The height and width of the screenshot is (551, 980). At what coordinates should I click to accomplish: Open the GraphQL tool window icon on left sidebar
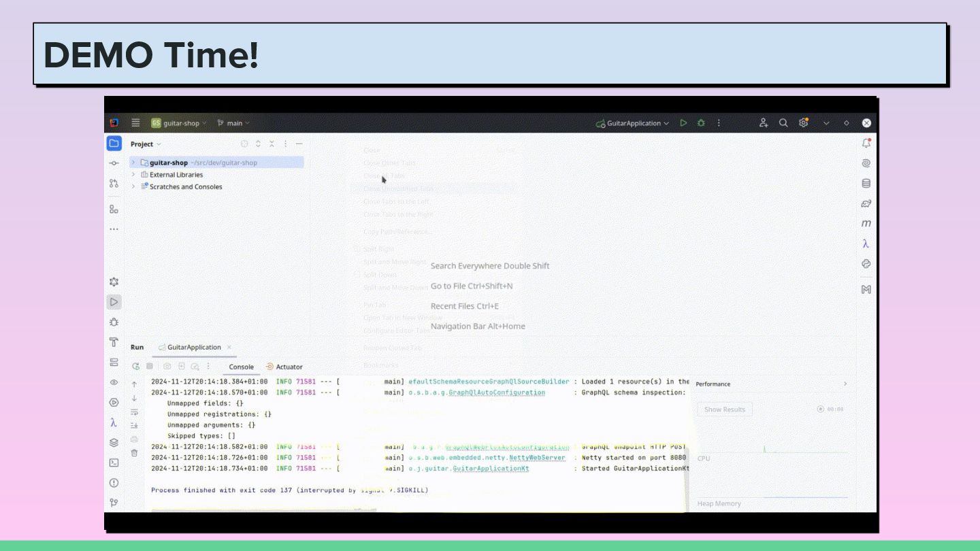pos(114,282)
